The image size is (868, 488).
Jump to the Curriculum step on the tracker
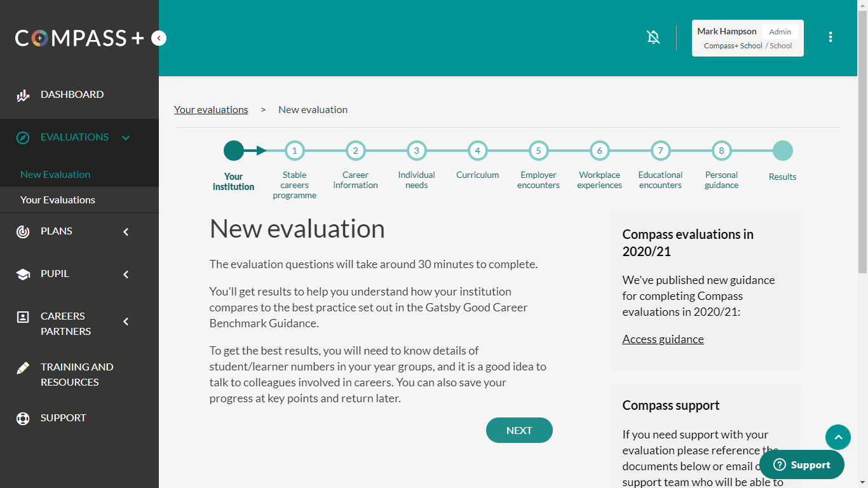coord(477,151)
